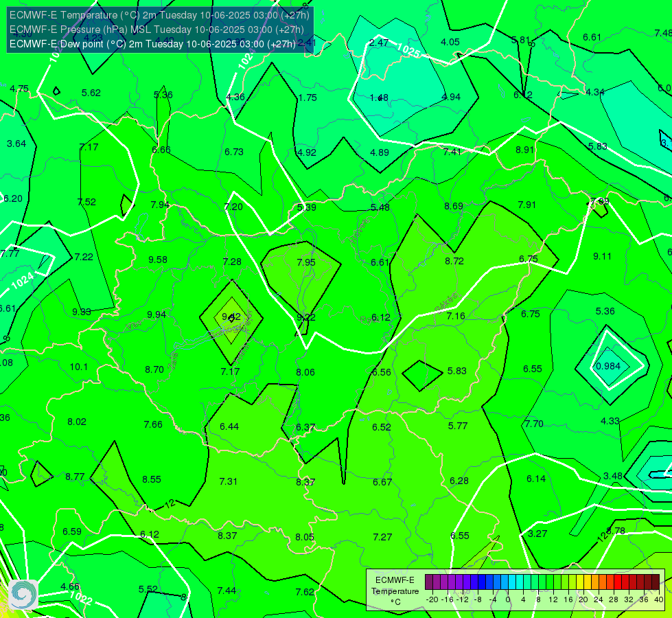Image resolution: width=672 pixels, height=618 pixels.
Task: Click the 4.94 dew point value
Action: (x=451, y=98)
